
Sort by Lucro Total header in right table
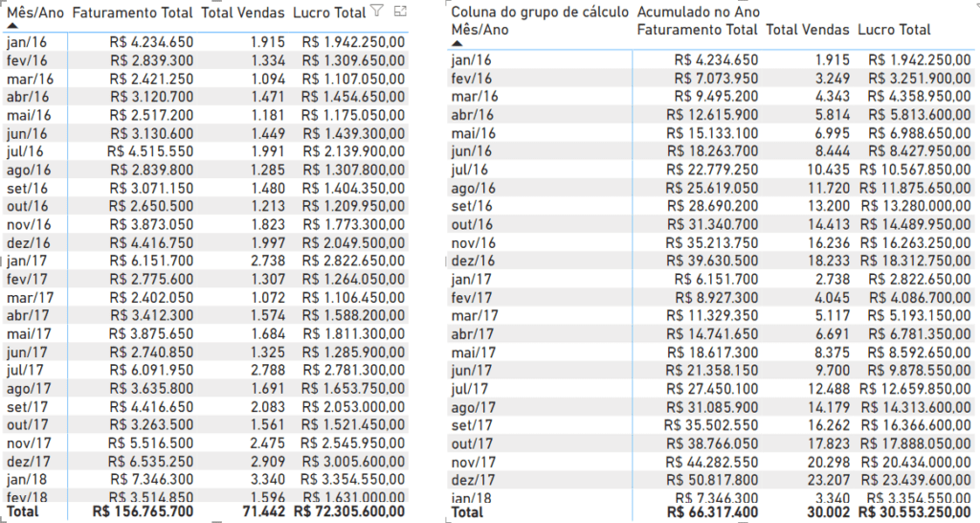coord(894,30)
